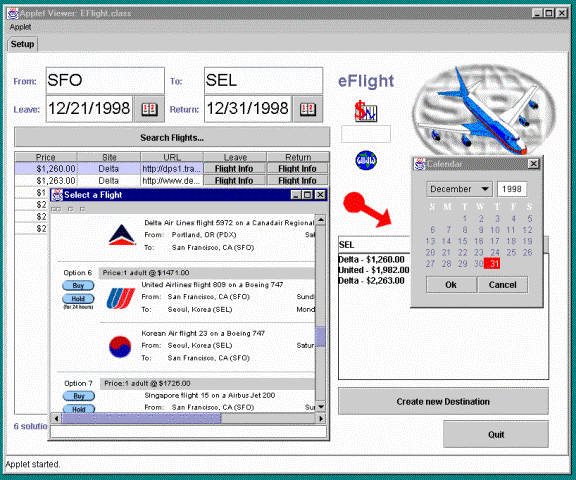
Task: Select day 31 in the calendar
Action: click(x=492, y=263)
